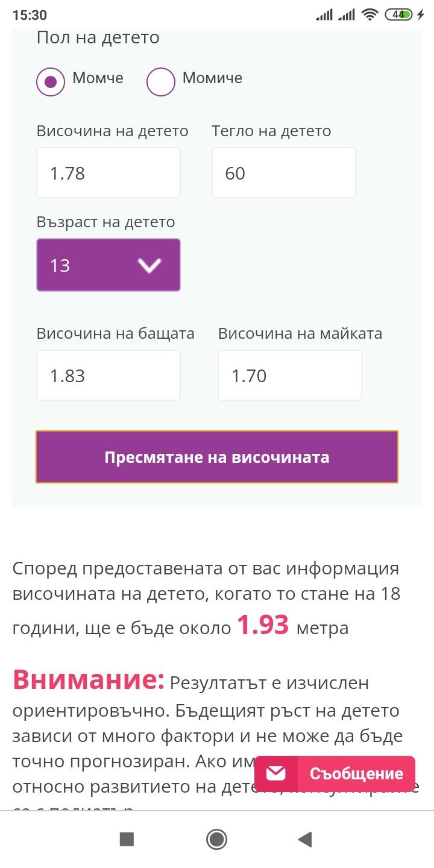The image size is (434, 868).
Task: Edit the mother's height field 1.70
Action: tap(289, 376)
